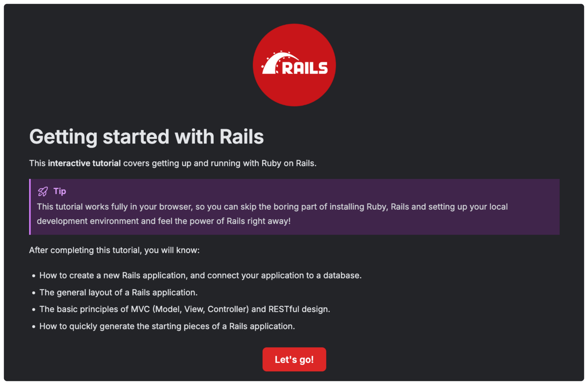Click the bullet dot before the last list item
The width and height of the screenshot is (588, 385).
click(x=34, y=327)
